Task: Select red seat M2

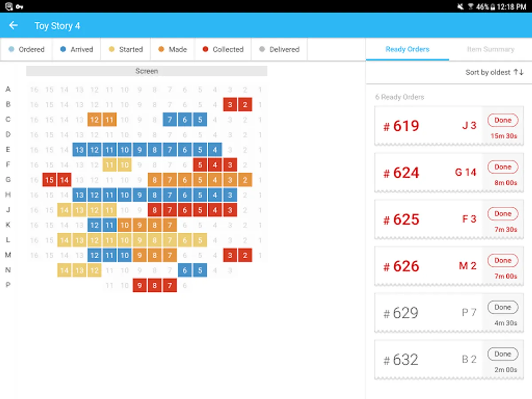Action: click(245, 255)
